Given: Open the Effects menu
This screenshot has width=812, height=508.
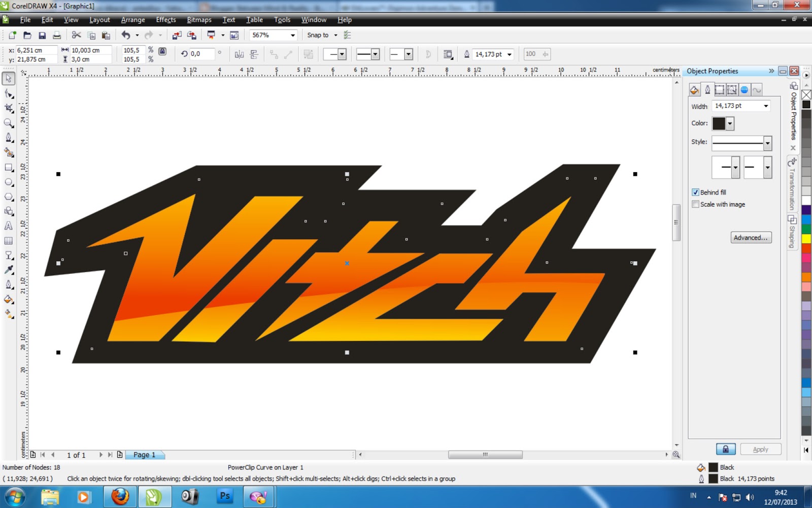Looking at the screenshot, I should pyautogui.click(x=166, y=20).
